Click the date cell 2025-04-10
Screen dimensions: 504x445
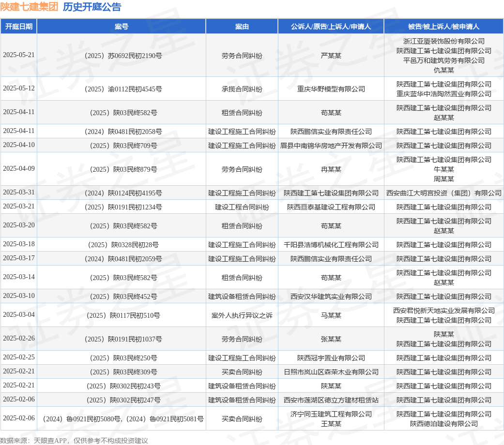tap(19, 145)
